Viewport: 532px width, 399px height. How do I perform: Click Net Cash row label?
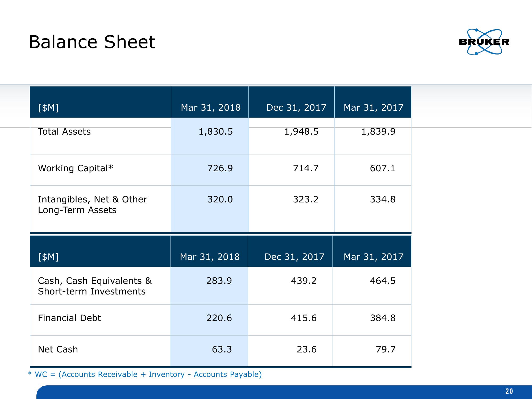58,350
